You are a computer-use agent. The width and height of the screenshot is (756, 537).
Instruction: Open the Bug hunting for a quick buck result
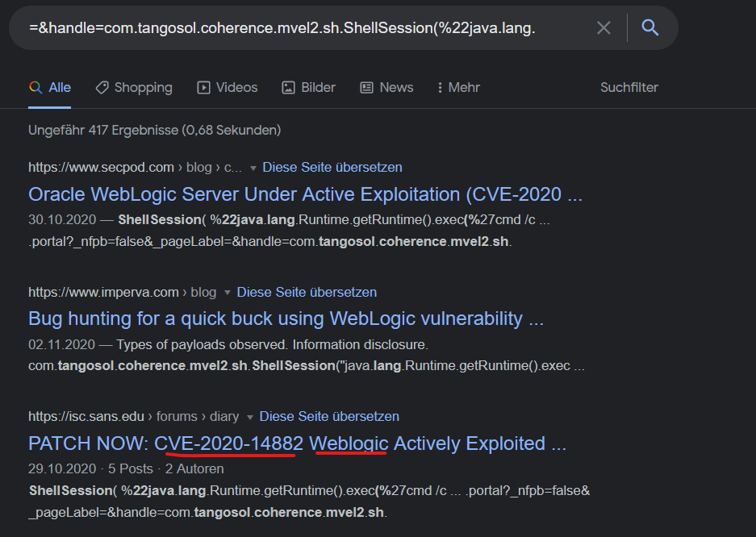click(x=286, y=318)
